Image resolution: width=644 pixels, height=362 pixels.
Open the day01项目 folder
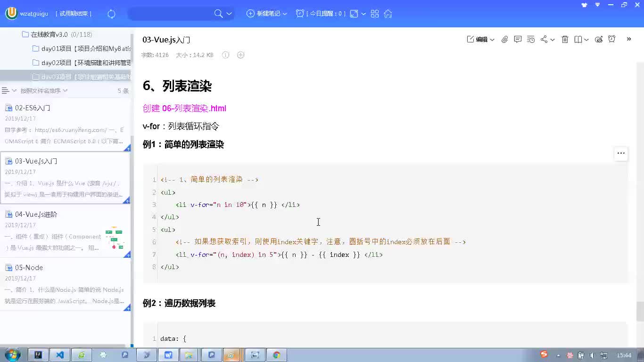pos(82,49)
